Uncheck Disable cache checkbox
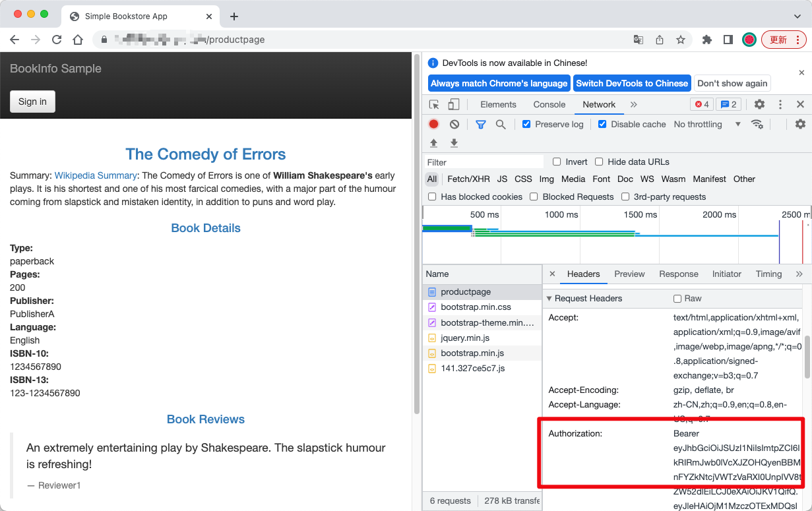 [602, 124]
